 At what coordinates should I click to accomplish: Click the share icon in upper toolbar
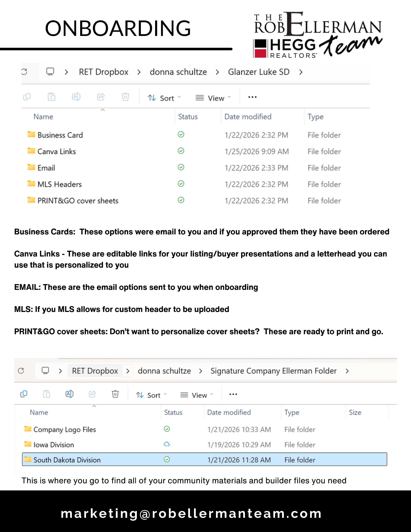tap(101, 97)
